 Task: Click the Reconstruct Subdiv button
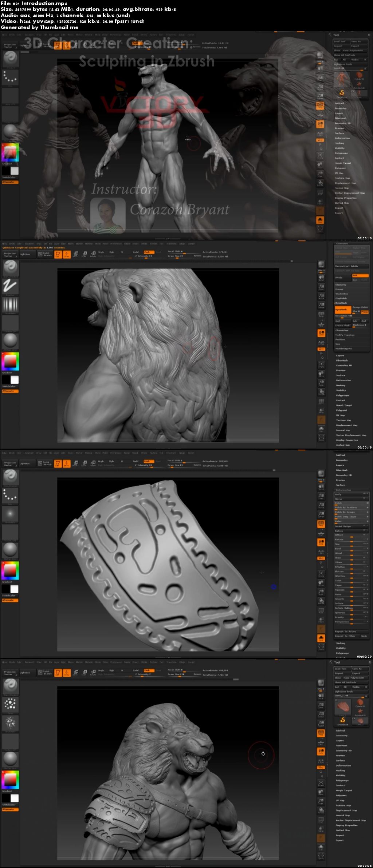[x=352, y=266]
